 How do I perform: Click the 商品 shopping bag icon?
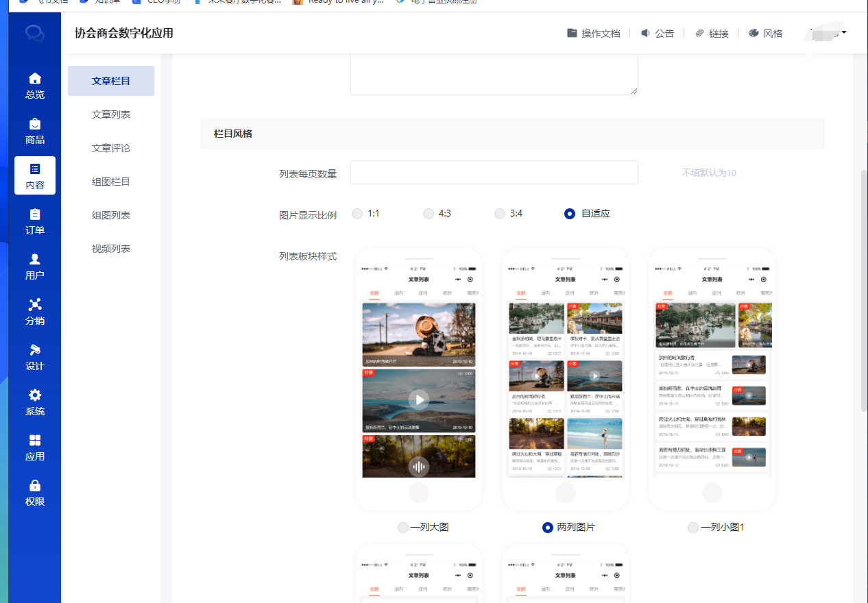[x=35, y=124]
